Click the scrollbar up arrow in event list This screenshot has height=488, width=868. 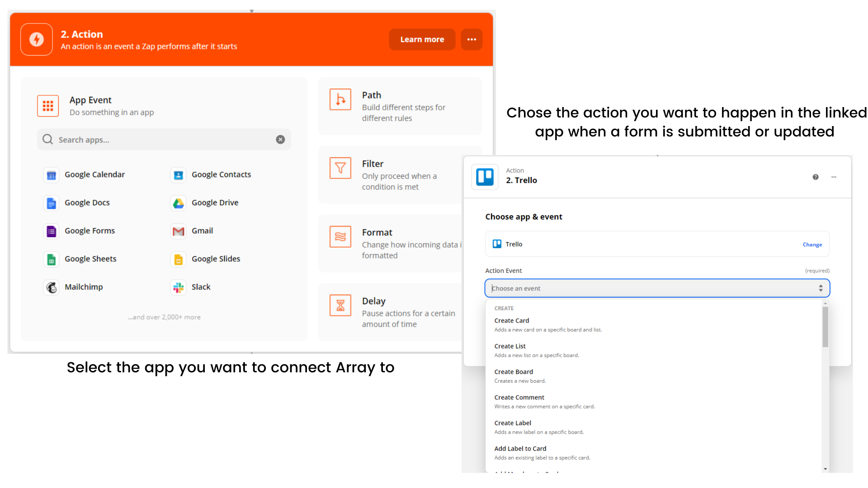tap(825, 303)
